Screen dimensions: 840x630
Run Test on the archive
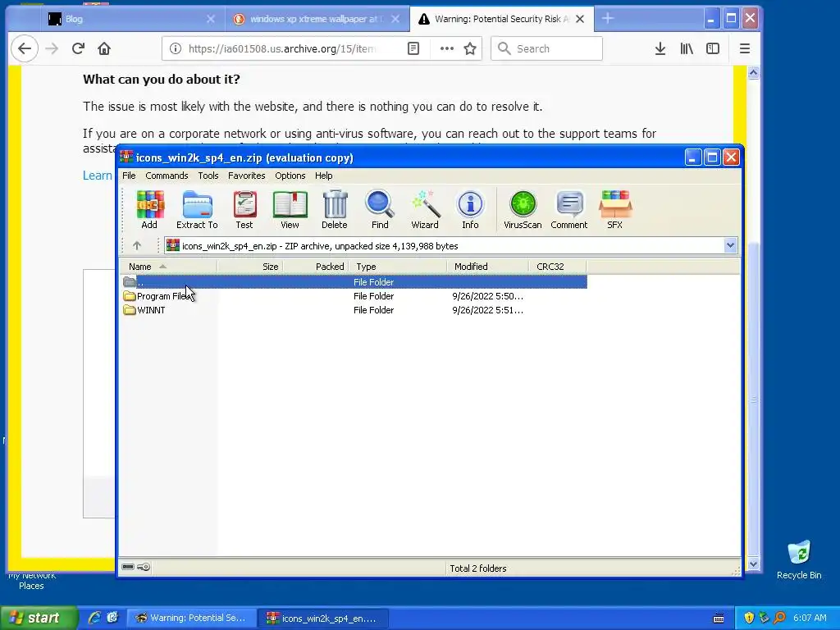point(244,210)
